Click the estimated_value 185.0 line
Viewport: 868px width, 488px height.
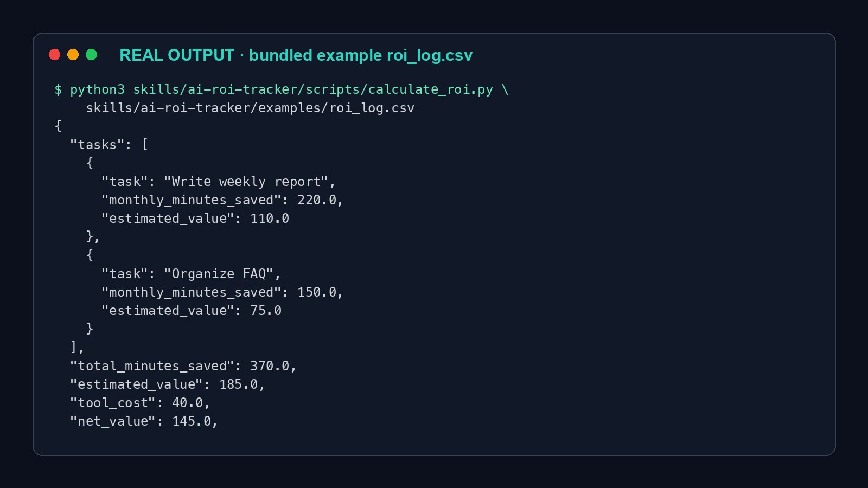click(x=168, y=384)
